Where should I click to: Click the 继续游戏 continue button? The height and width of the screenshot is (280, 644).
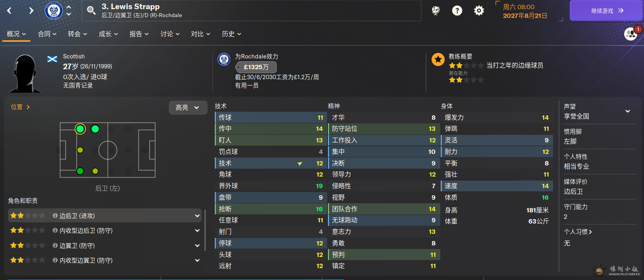click(x=606, y=11)
